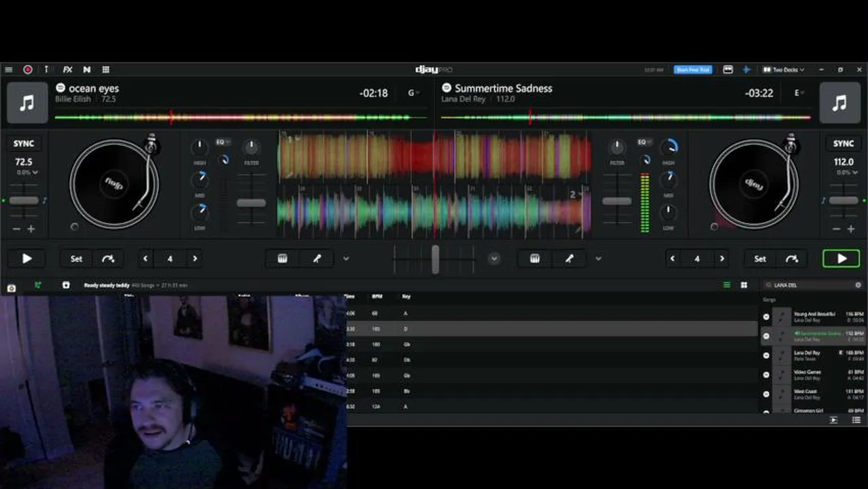Expand the crossfader options round chevron

point(494,259)
